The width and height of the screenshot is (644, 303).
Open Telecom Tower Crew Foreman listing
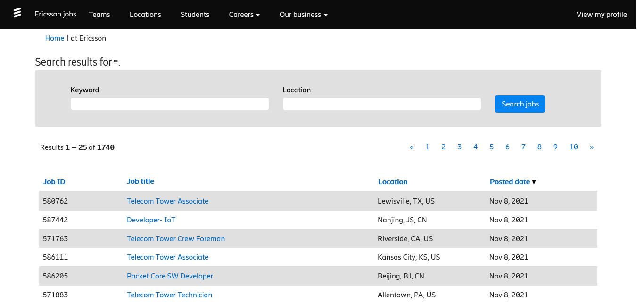coord(176,239)
